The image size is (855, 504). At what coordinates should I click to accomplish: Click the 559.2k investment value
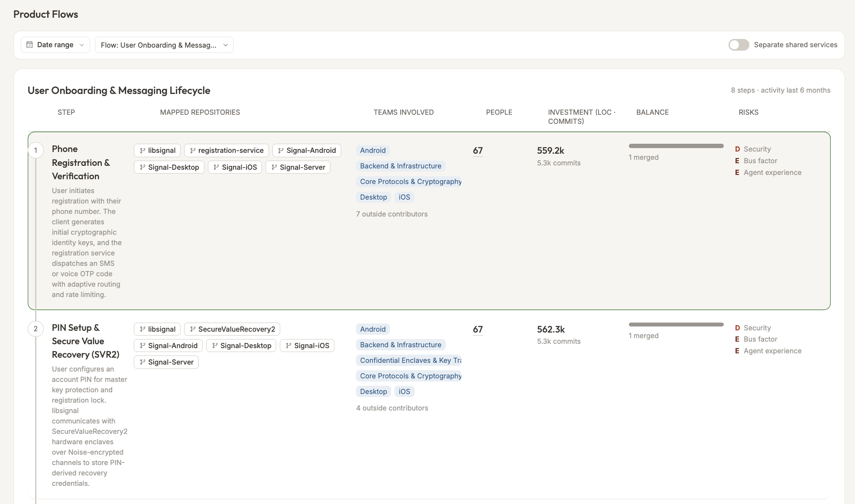coord(551,151)
